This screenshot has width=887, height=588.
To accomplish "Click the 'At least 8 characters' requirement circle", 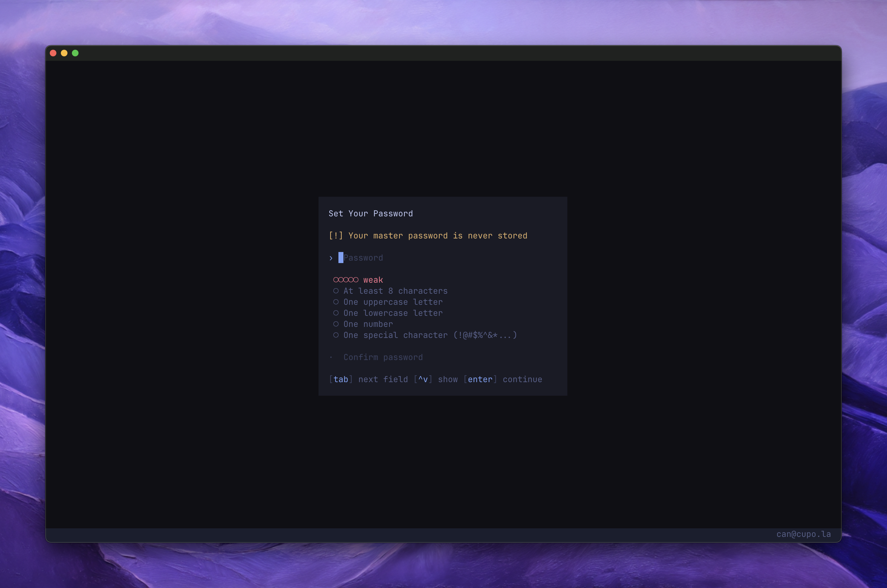I will [x=336, y=291].
